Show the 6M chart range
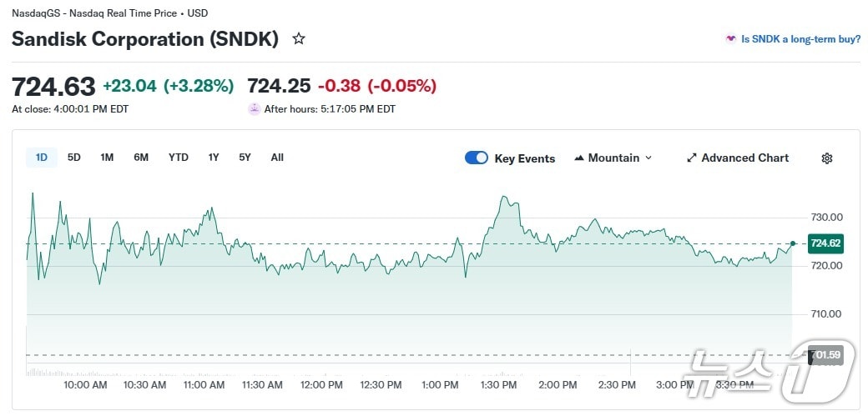This screenshot has width=868, height=416. [141, 158]
